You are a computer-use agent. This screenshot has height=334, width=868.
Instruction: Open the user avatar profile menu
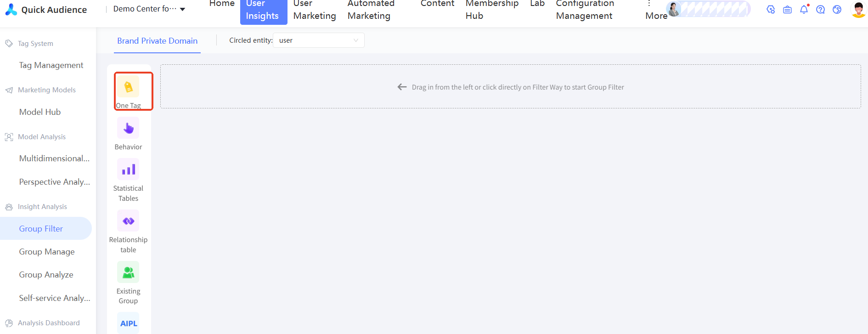tap(858, 9)
